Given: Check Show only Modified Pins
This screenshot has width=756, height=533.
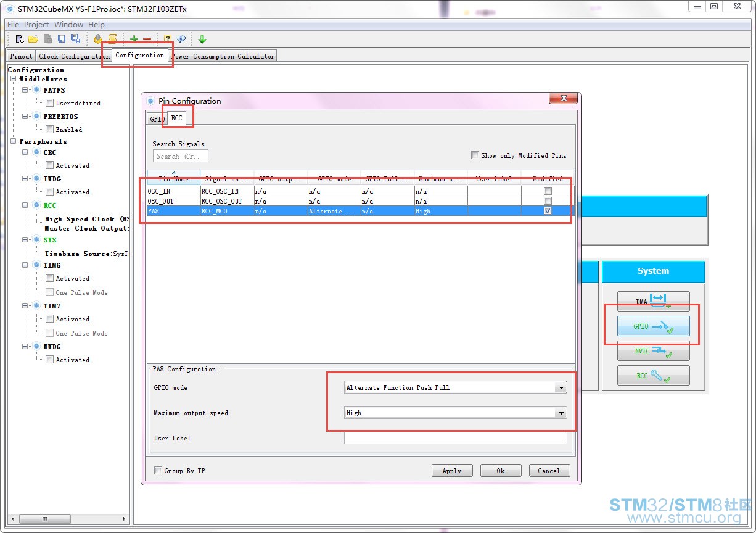Looking at the screenshot, I should click(475, 155).
